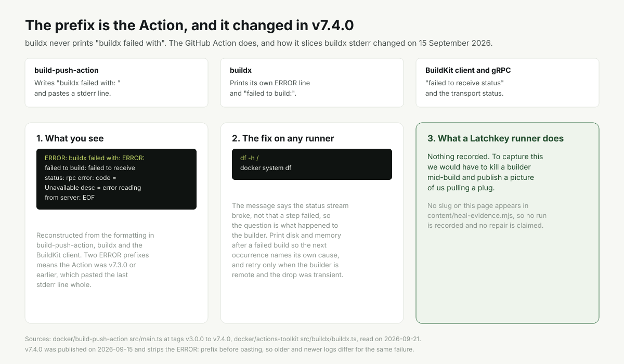Select the buildx card heading

(x=241, y=70)
